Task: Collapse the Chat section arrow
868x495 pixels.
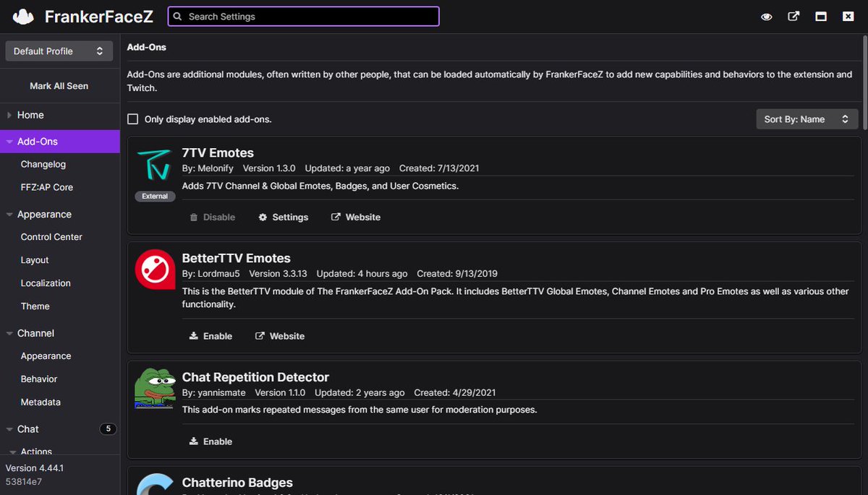Action: pyautogui.click(x=9, y=429)
